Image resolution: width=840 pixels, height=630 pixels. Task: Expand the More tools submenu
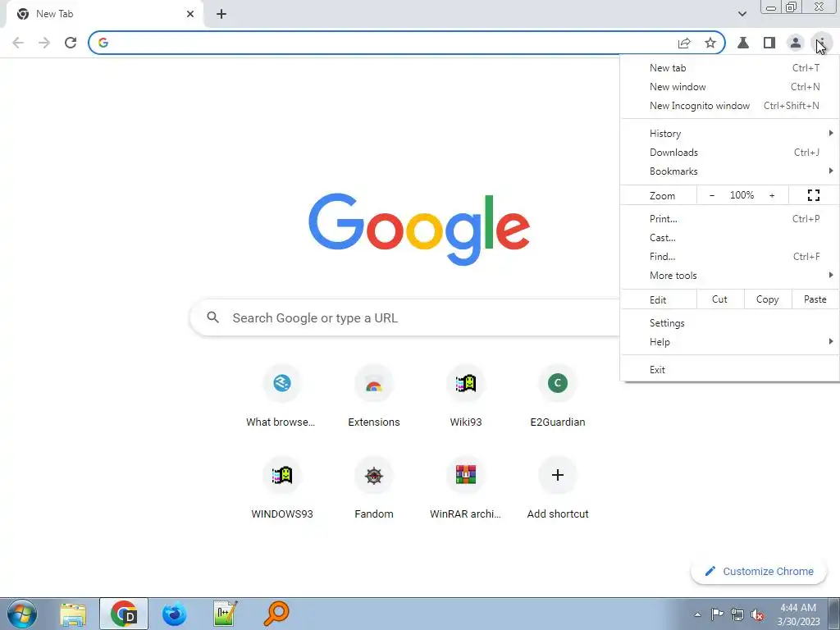(x=729, y=276)
